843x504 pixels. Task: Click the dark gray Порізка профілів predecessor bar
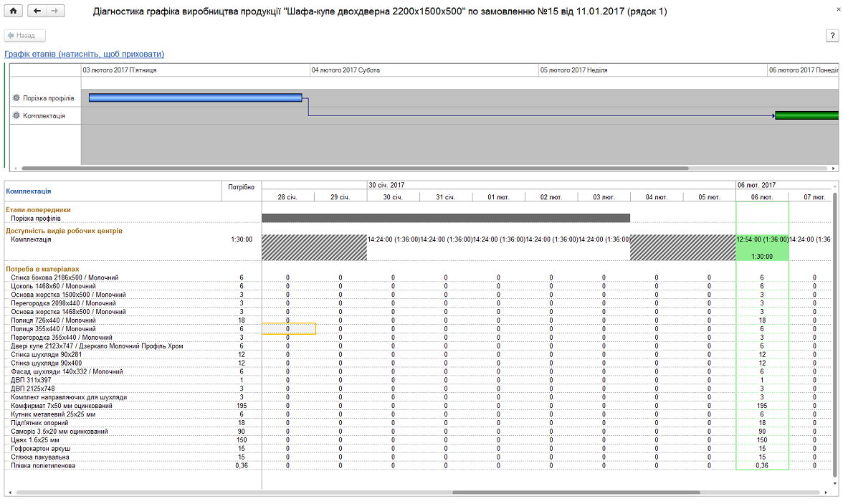click(446, 218)
